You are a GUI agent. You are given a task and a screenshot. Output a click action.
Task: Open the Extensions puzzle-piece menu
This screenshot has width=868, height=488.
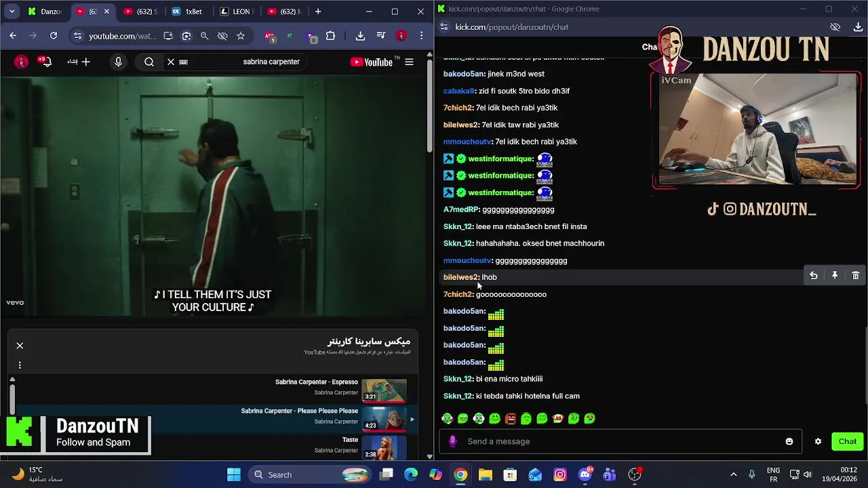click(330, 36)
